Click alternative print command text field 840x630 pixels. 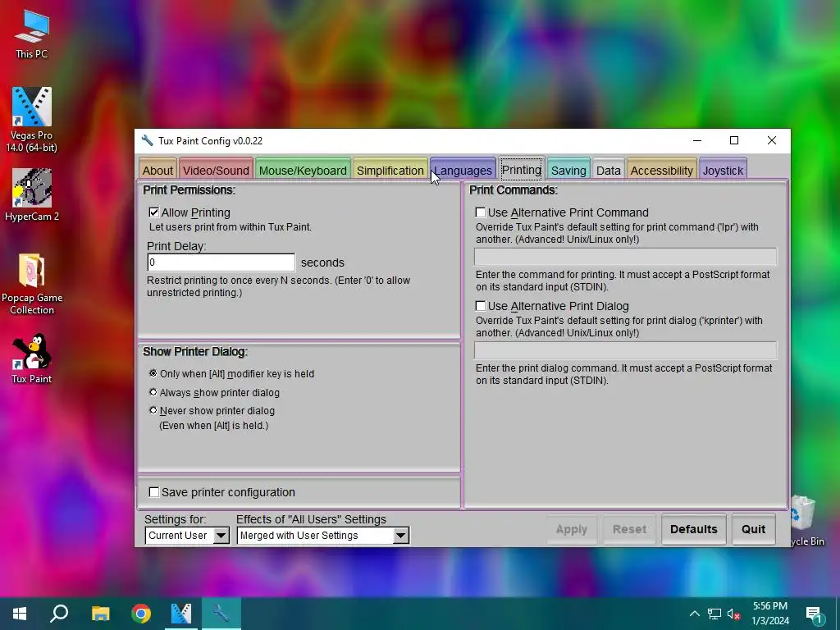(x=625, y=257)
